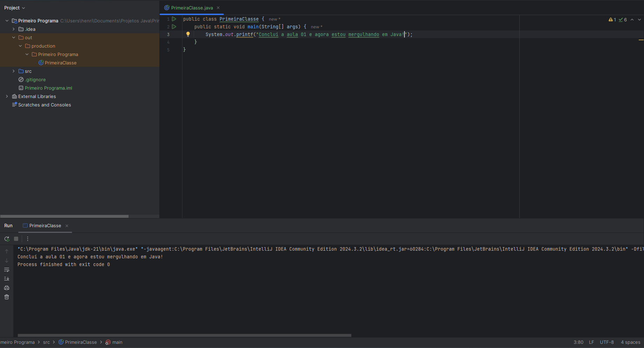Click the 'new *' hint after main method
Screen dimensions: 644x348
tap(317, 27)
